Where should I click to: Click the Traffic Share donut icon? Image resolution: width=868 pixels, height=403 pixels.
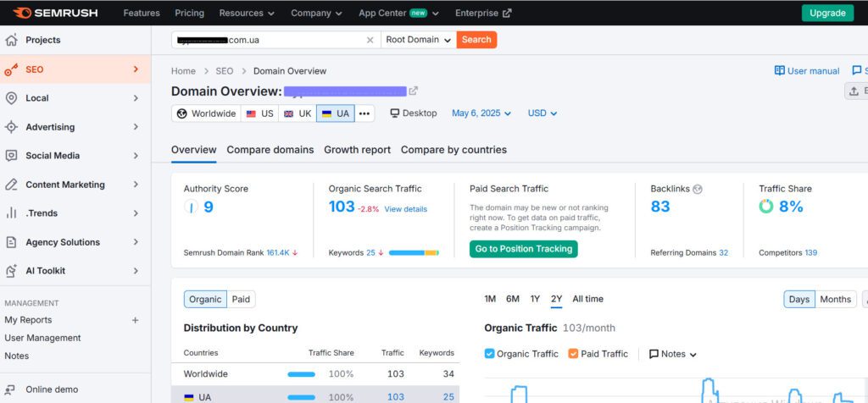coord(766,207)
